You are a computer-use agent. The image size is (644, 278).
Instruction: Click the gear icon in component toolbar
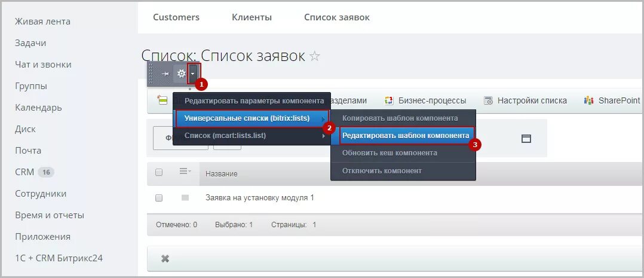pyautogui.click(x=181, y=74)
